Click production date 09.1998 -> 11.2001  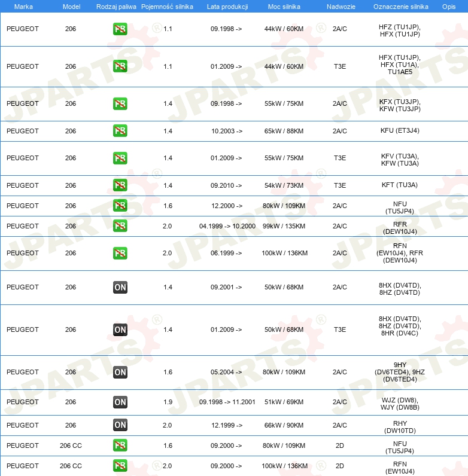pos(227,402)
